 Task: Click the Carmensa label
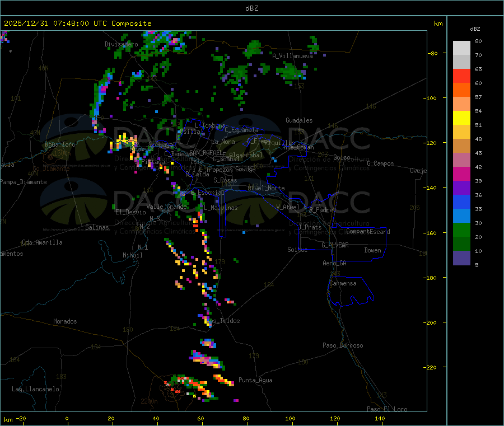coord(343,283)
